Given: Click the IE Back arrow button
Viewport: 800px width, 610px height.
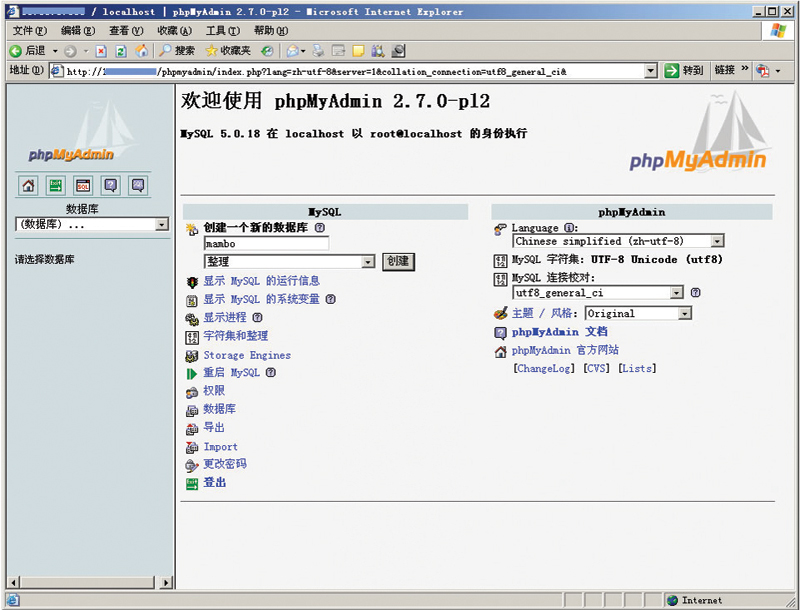Looking at the screenshot, I should (x=30, y=51).
